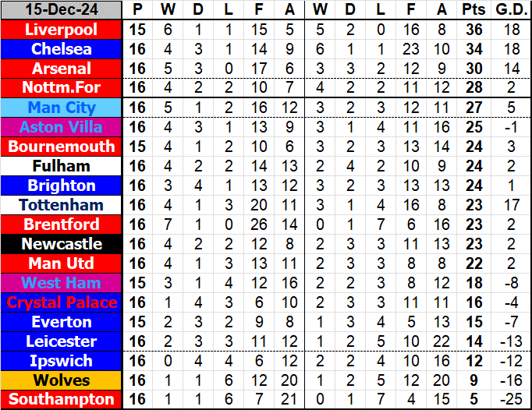Click Southampton's -25 goal difference cell

click(509, 400)
